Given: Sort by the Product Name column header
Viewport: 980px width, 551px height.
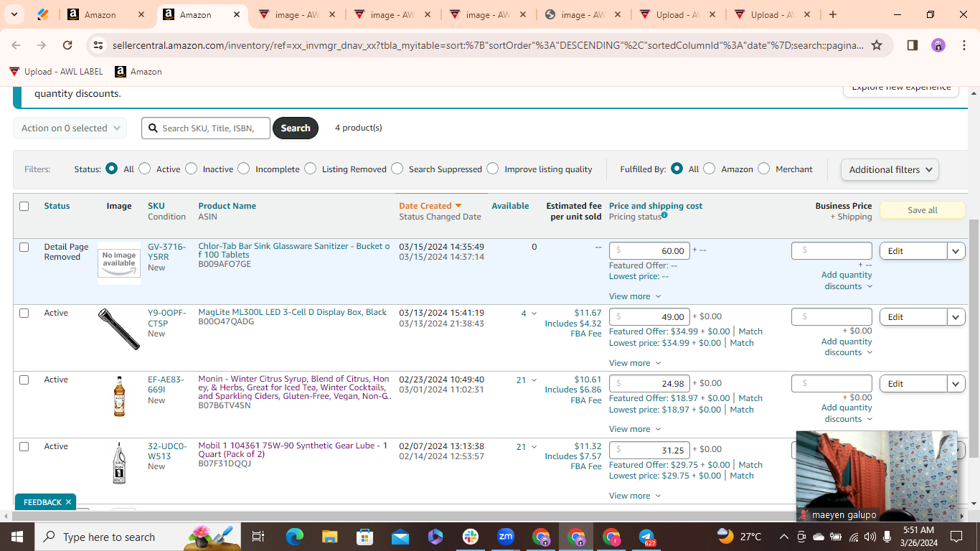Looking at the screenshot, I should pyautogui.click(x=227, y=206).
